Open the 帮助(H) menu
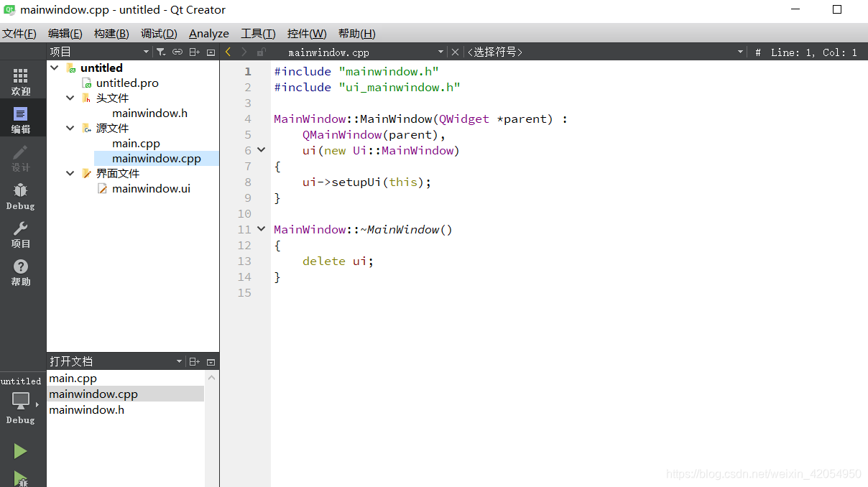Screen dimensions: 868x487 click(357, 34)
